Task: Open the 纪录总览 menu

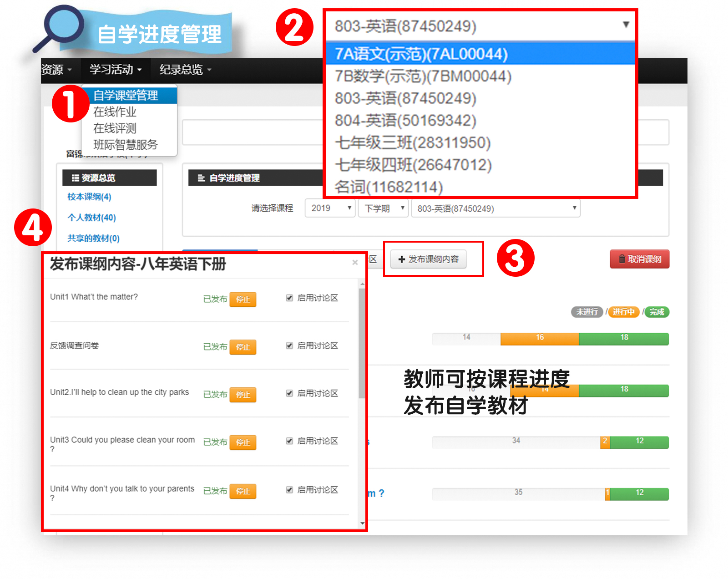Action: 185,70
